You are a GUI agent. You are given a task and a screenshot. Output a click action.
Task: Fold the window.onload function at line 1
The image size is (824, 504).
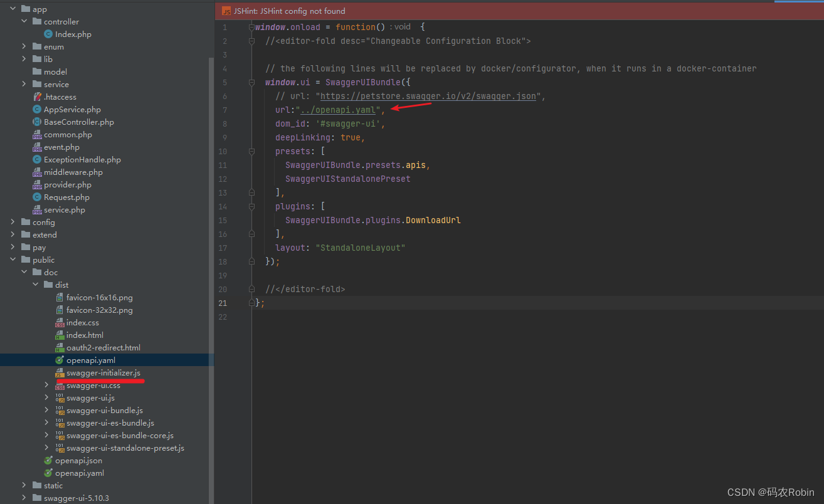[x=251, y=27]
